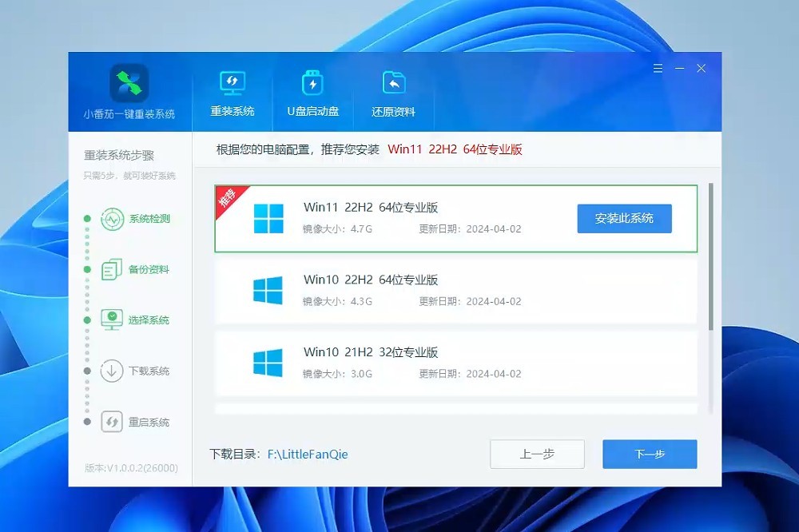Image resolution: width=799 pixels, height=532 pixels.
Task: Click the 下一步 next button
Action: (x=650, y=454)
